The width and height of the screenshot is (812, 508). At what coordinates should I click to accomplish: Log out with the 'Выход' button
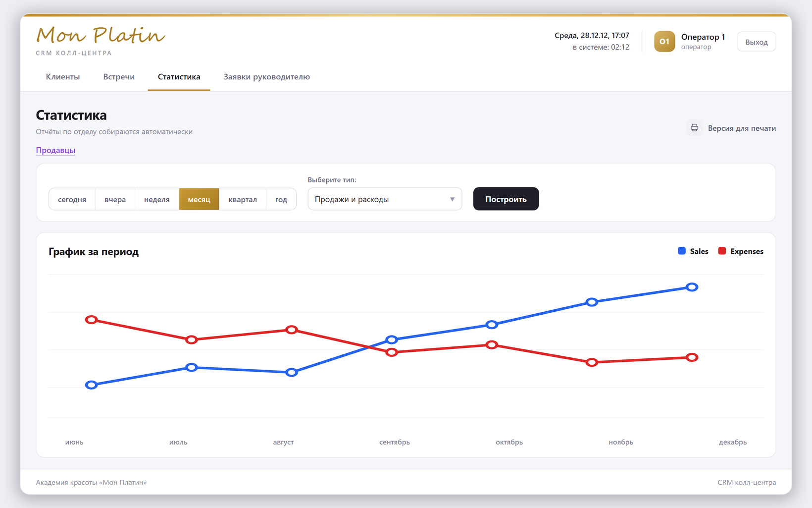tap(757, 42)
